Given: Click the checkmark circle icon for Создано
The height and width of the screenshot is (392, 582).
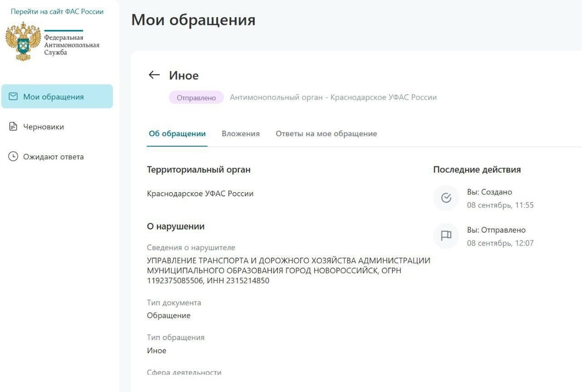Looking at the screenshot, I should pyautogui.click(x=446, y=198).
